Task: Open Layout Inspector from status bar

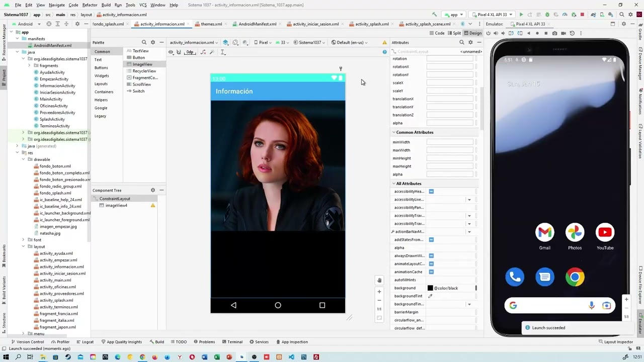Action: tap(615, 342)
